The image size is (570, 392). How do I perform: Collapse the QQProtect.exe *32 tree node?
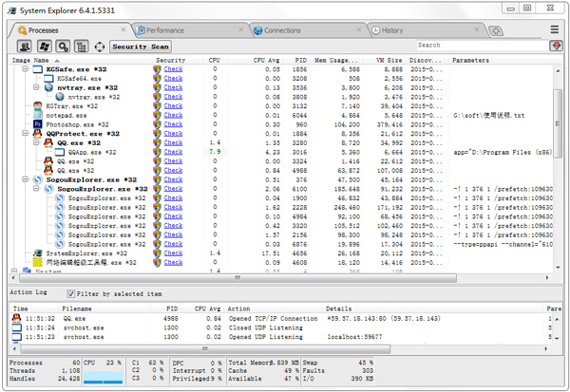pyautogui.click(x=26, y=134)
